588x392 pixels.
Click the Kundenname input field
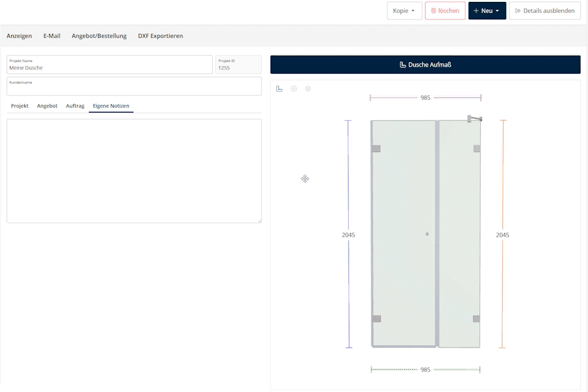pos(134,88)
